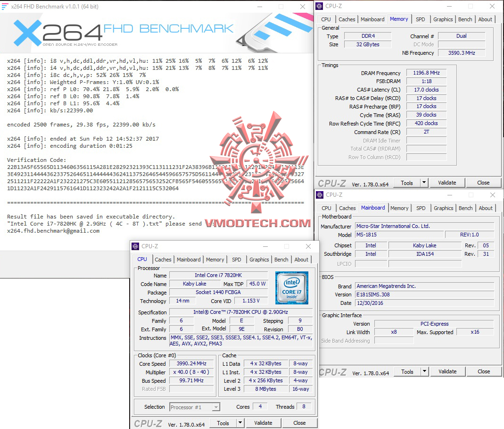The image size is (504, 429).
Task: Click Close button in CPU window
Action: pyautogui.click(x=299, y=423)
